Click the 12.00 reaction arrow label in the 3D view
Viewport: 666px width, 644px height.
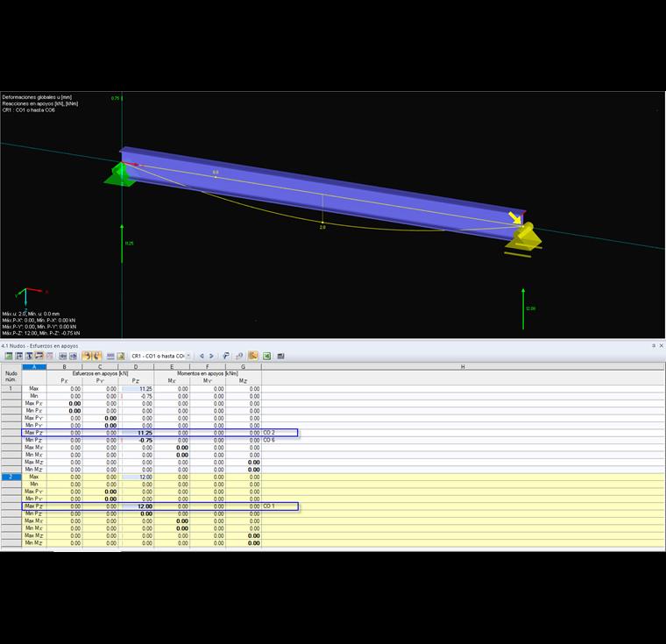pyautogui.click(x=530, y=308)
